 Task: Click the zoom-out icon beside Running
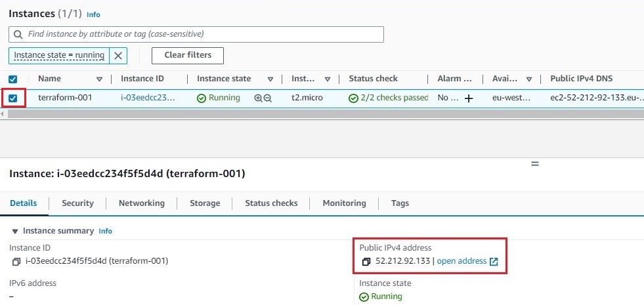(268, 98)
